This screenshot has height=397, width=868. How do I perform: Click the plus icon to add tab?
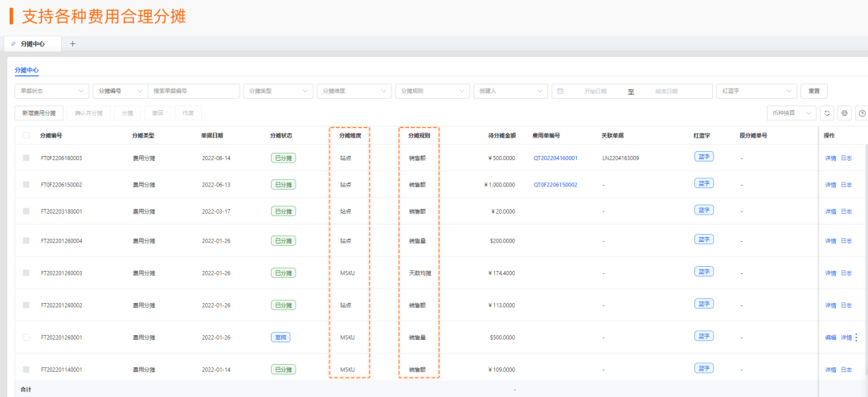(x=72, y=43)
